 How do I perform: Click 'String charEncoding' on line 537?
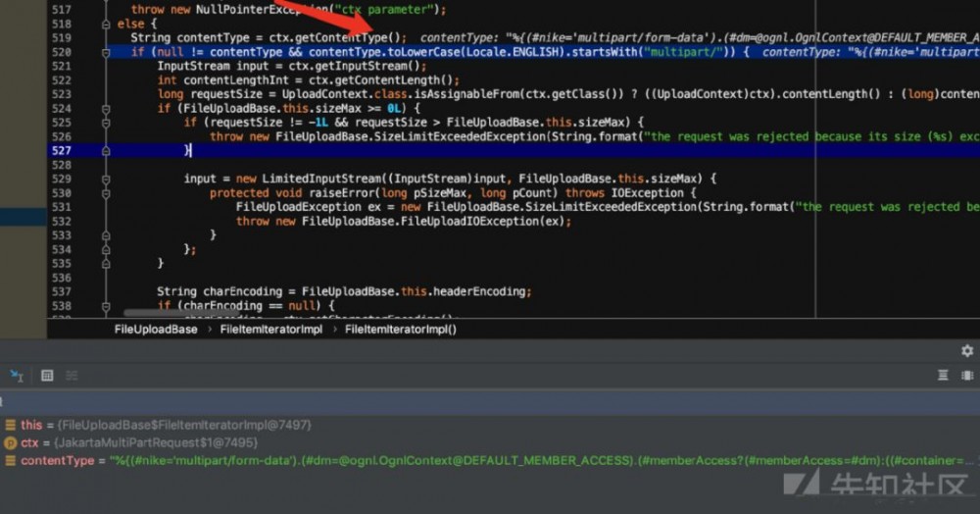pos(220,292)
